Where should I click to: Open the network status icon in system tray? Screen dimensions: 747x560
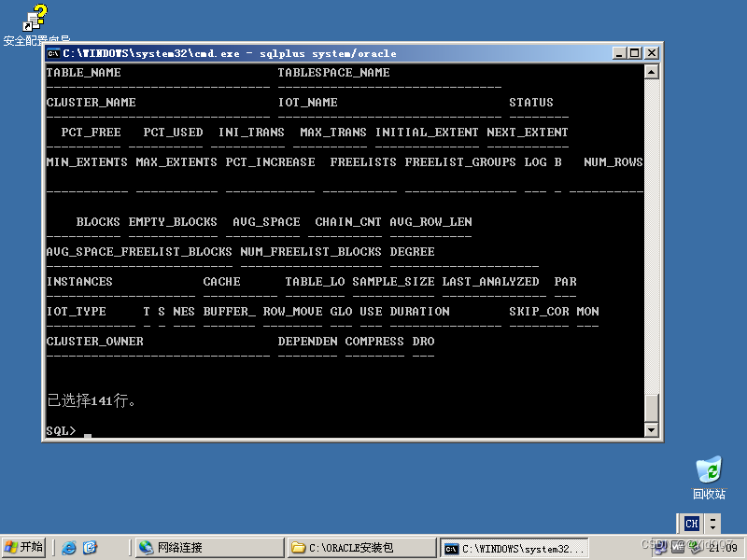[x=659, y=545]
